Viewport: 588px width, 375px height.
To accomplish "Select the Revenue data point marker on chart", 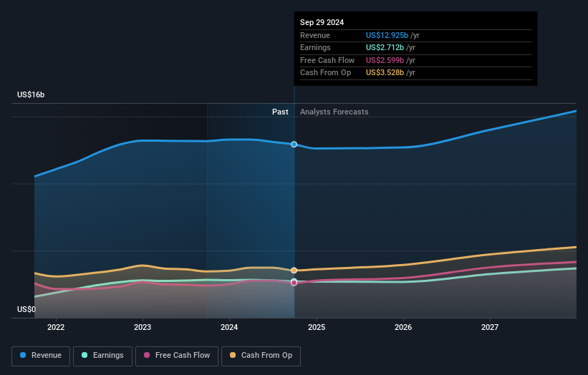I will point(294,145).
